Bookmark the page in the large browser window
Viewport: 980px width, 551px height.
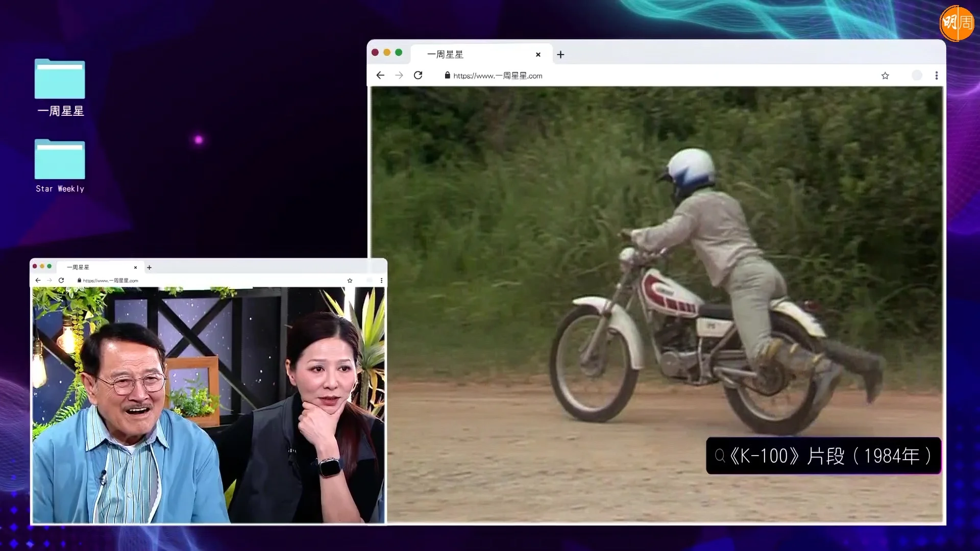(885, 76)
